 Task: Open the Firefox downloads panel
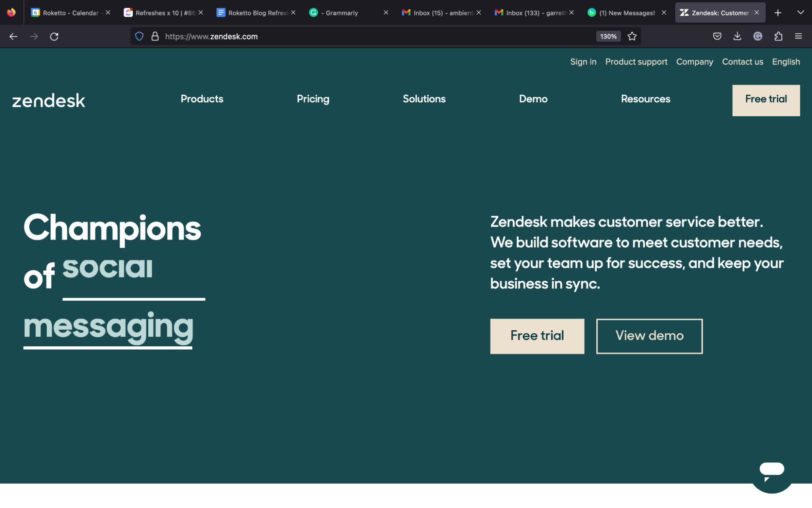pyautogui.click(x=737, y=36)
